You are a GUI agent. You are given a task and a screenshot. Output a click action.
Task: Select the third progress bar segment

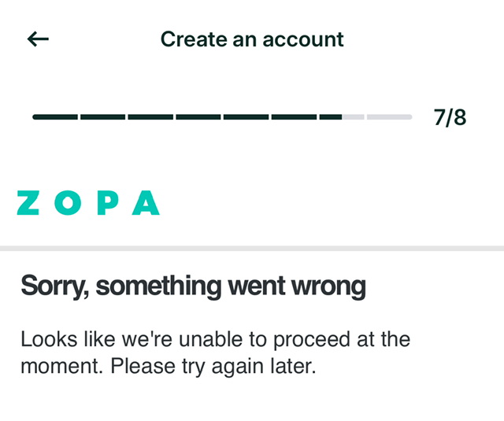click(150, 117)
